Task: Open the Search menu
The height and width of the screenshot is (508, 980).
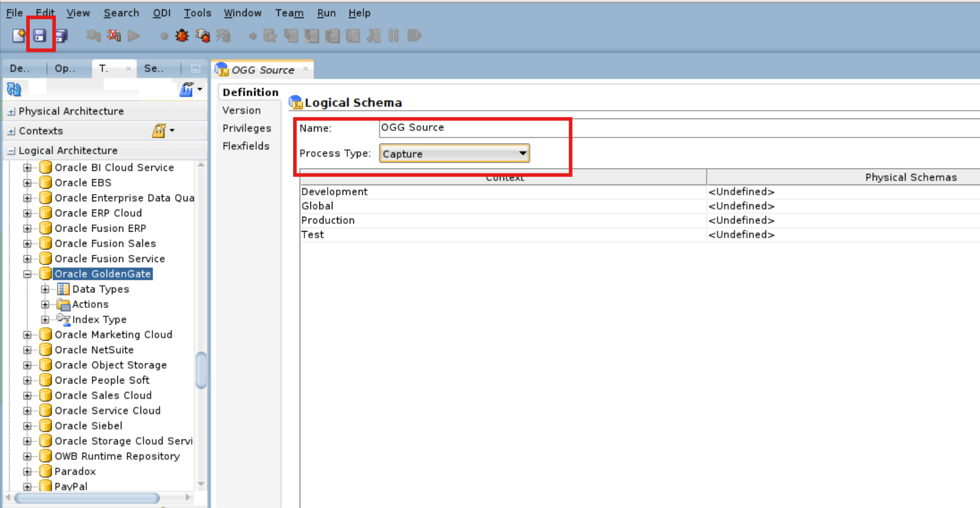Action: 122,13
